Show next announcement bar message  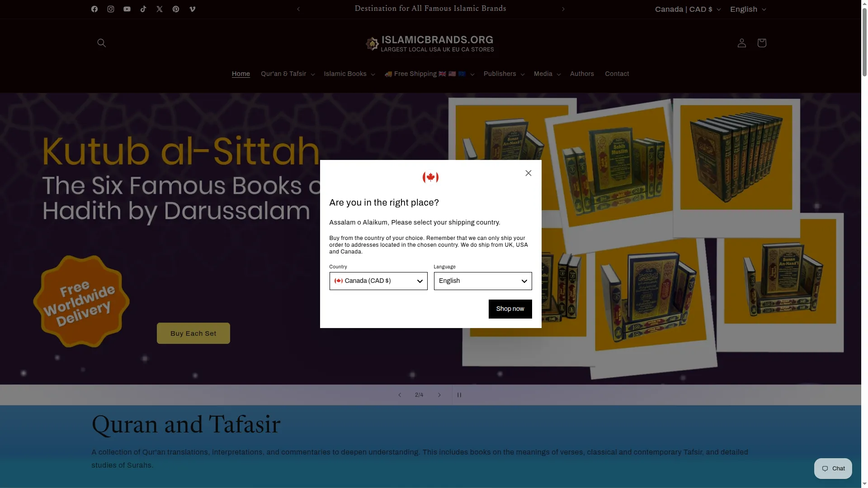pos(563,9)
